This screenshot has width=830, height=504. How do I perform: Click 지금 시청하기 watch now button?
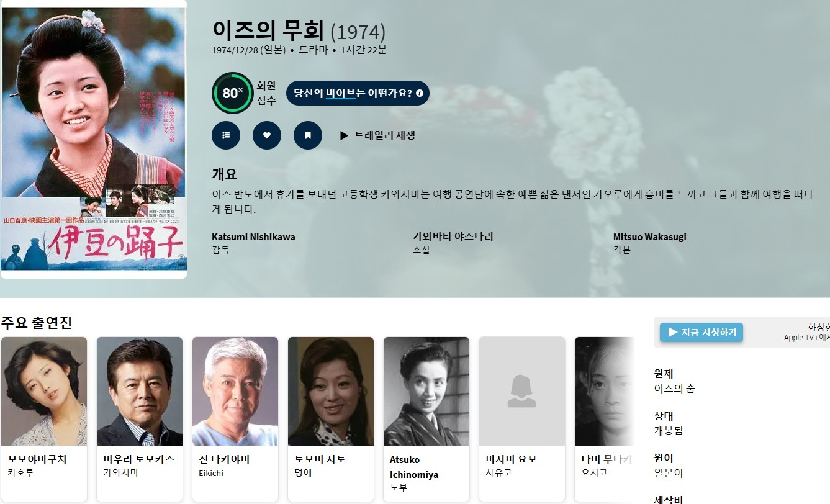click(x=701, y=332)
